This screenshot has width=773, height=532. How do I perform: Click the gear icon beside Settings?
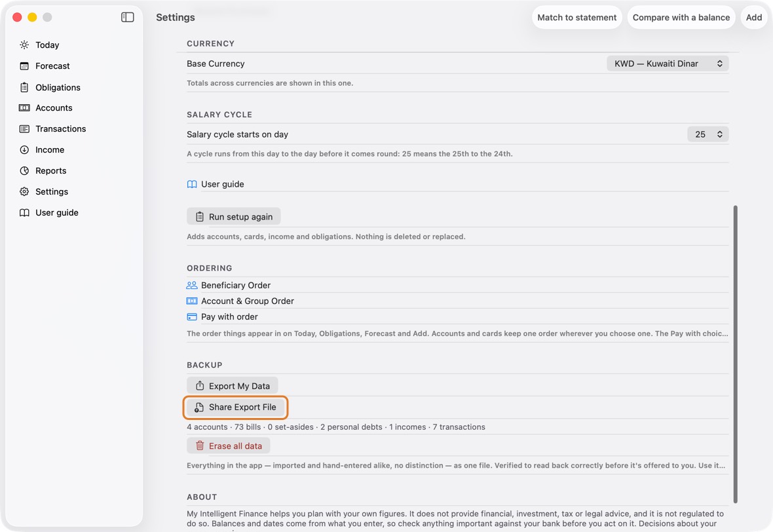click(24, 192)
